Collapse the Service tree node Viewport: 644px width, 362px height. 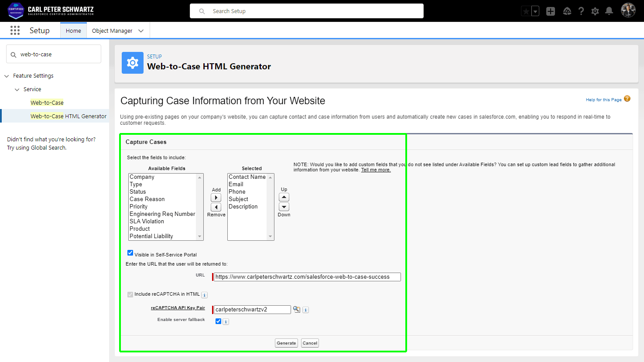click(17, 89)
